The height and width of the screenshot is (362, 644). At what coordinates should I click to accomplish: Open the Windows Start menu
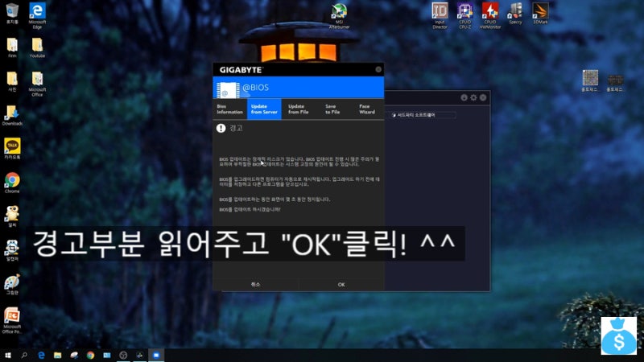pos(8,355)
